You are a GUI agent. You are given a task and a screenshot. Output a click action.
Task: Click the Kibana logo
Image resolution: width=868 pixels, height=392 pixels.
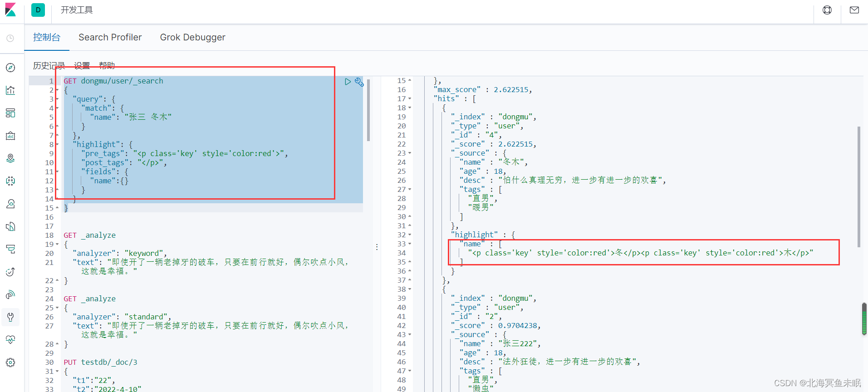coord(10,10)
